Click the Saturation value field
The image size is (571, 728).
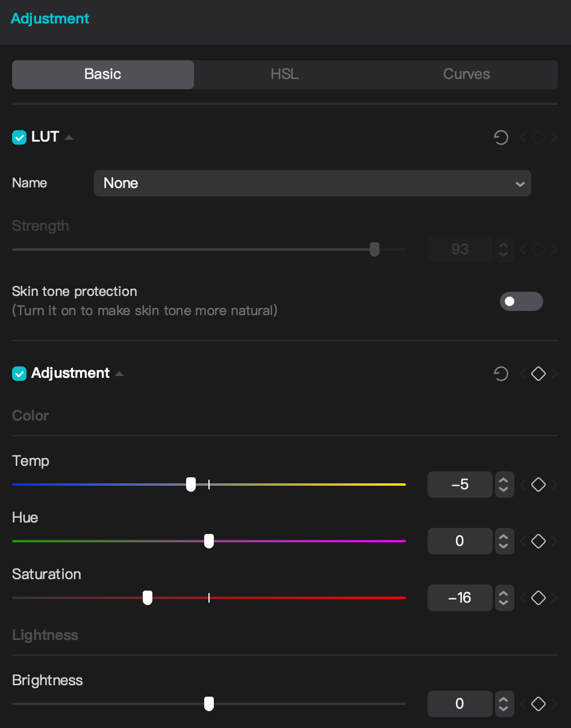point(460,598)
